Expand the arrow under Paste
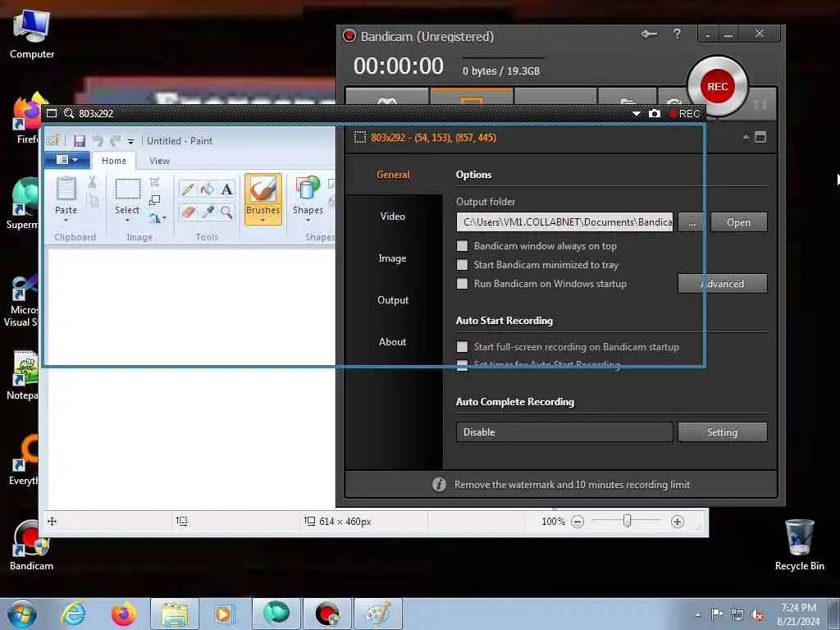This screenshot has width=840, height=630. (66, 220)
